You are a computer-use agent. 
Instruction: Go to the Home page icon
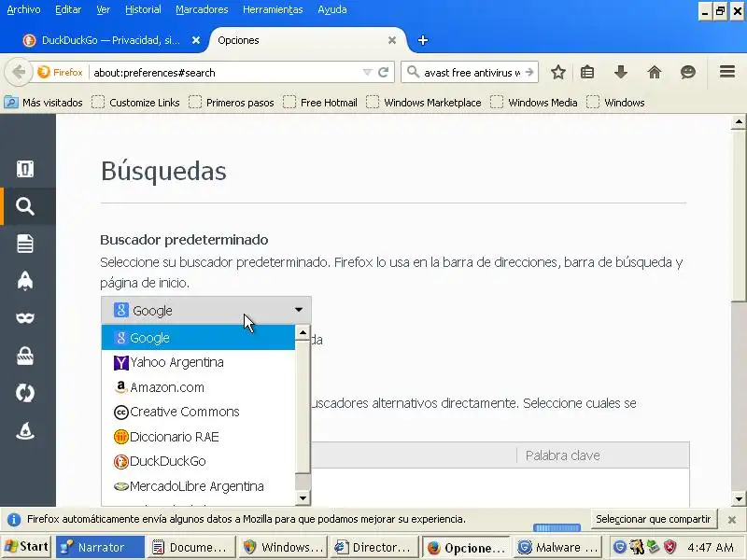tap(655, 73)
